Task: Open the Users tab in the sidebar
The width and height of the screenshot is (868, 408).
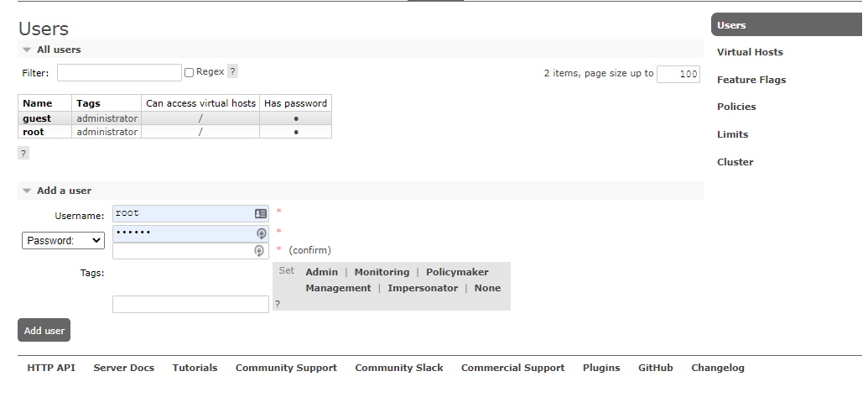Action: pyautogui.click(x=786, y=25)
